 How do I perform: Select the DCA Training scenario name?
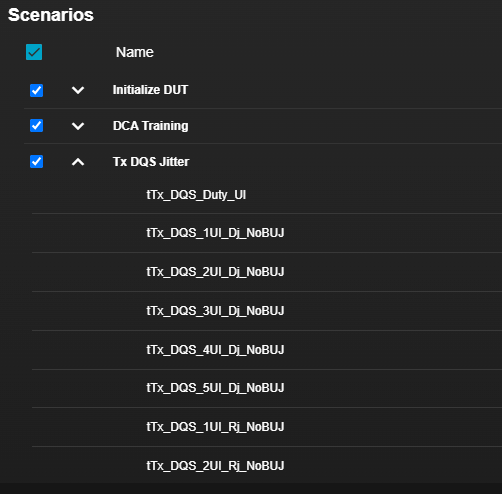151,126
